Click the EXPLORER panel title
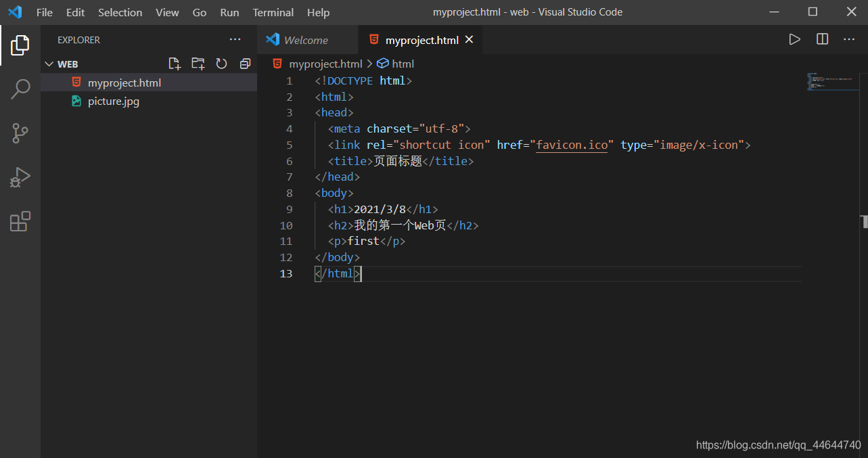Image resolution: width=868 pixels, height=458 pixels. (x=78, y=40)
